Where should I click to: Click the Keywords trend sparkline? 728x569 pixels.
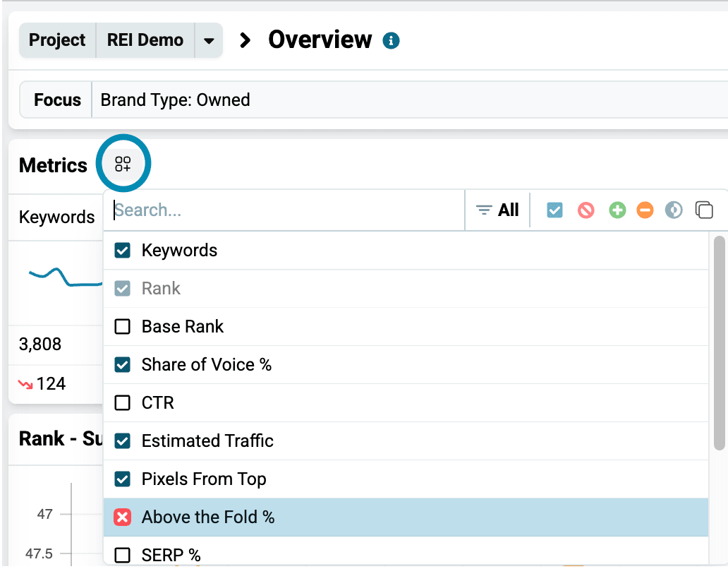click(x=66, y=277)
